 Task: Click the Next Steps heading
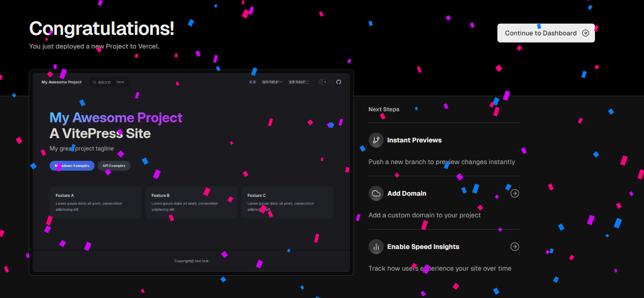coord(384,109)
